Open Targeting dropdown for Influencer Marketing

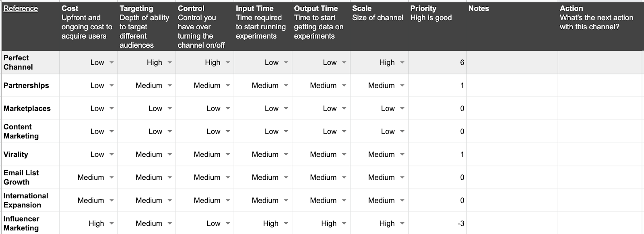tap(170, 224)
